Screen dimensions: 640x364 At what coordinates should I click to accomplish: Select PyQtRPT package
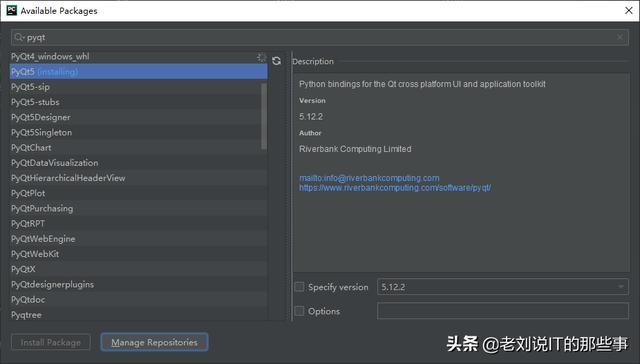[139, 224]
